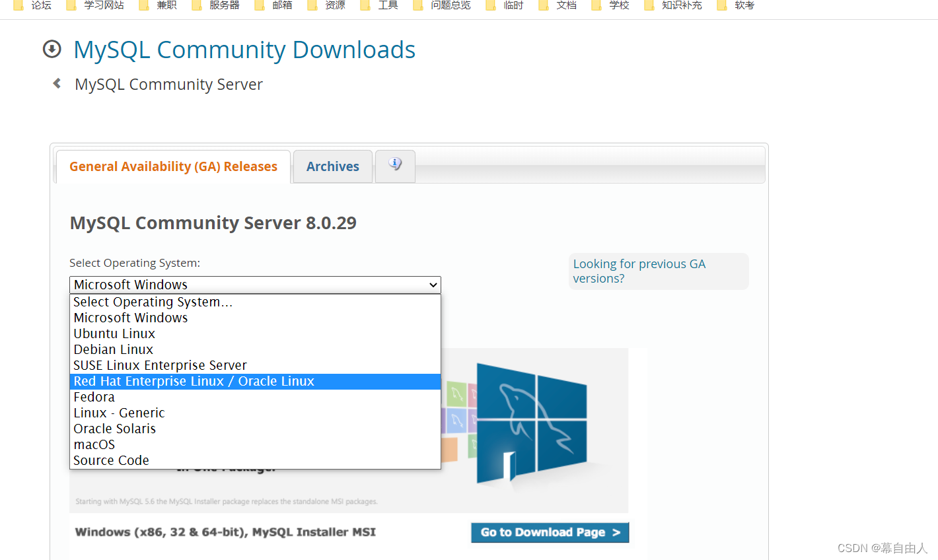938x560 pixels.
Task: Choose the 'Select Operating System…' placeholder option
Action: coord(255,302)
